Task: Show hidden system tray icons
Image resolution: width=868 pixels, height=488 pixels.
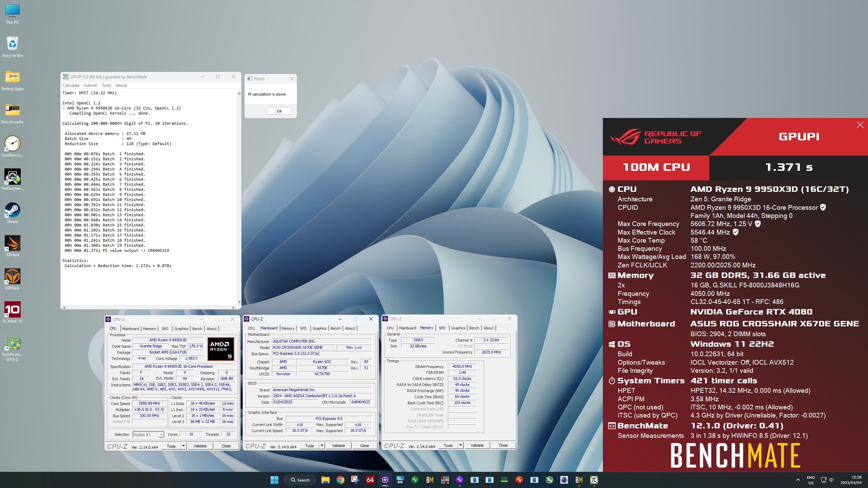Action: pos(798,480)
